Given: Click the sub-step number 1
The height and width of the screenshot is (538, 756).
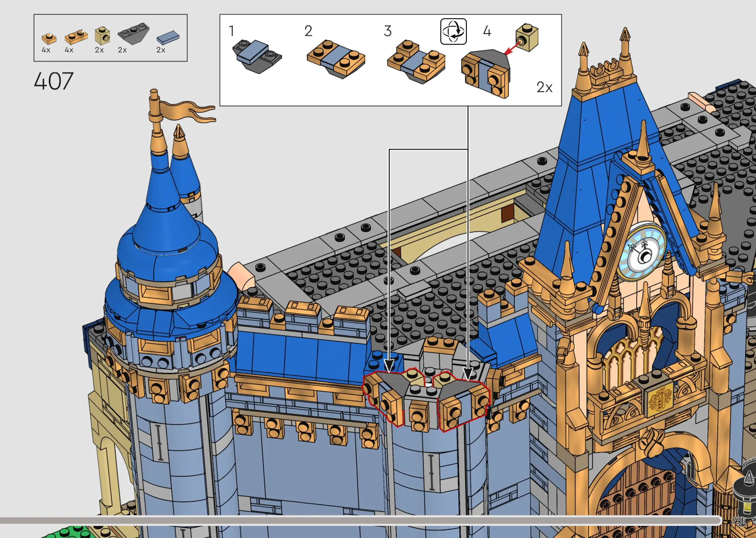Looking at the screenshot, I should (x=231, y=31).
